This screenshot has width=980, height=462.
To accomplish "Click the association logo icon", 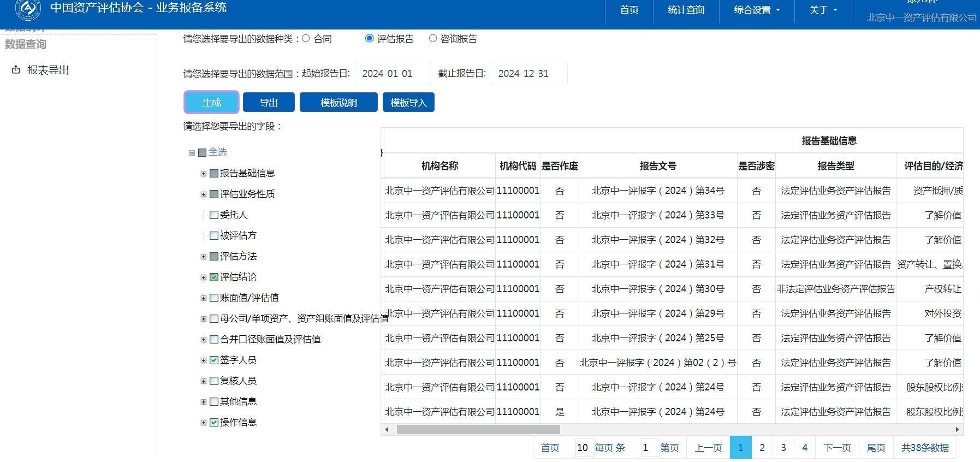I will [28, 9].
